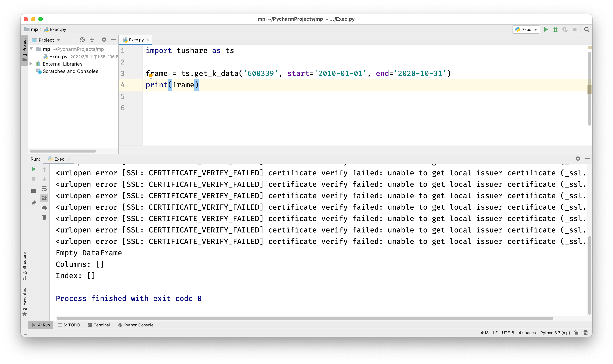Image resolution: width=613 pixels, height=364 pixels.
Task: Open the Exec run configuration dropdown
Action: 526,29
